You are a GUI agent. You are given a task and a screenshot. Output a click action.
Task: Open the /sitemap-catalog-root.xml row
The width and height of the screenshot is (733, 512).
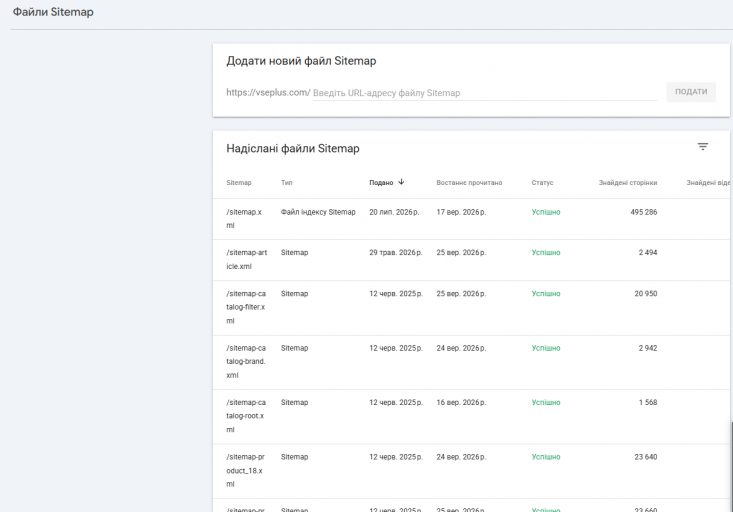point(471,416)
